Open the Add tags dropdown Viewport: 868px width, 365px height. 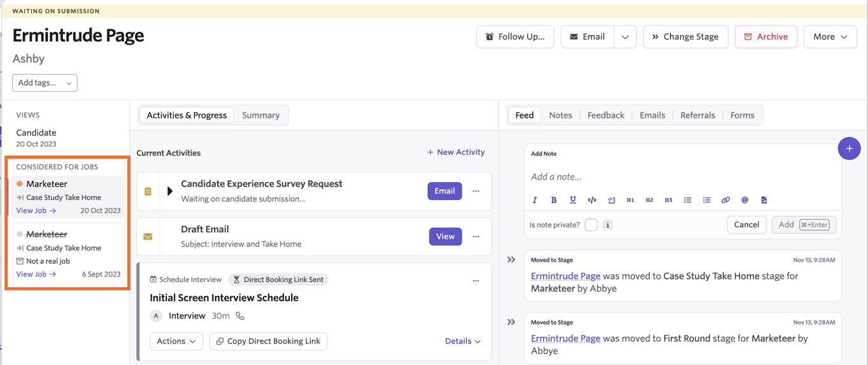(x=45, y=83)
